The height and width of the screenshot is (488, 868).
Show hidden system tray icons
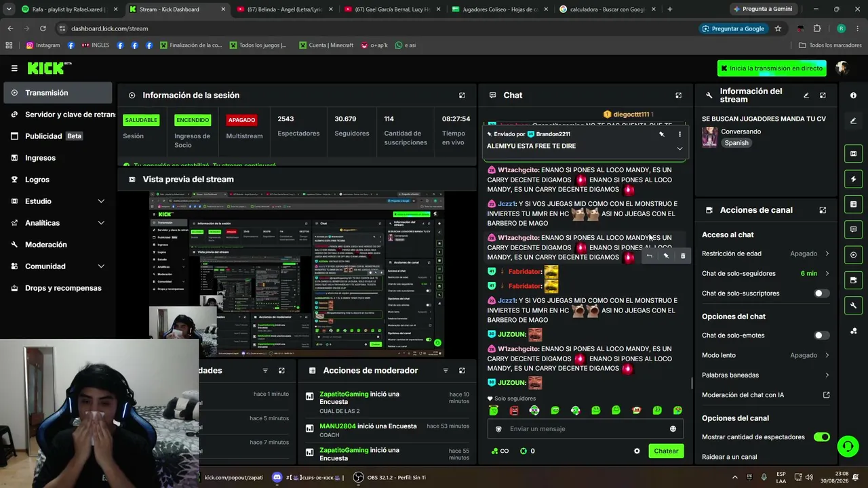(x=734, y=477)
